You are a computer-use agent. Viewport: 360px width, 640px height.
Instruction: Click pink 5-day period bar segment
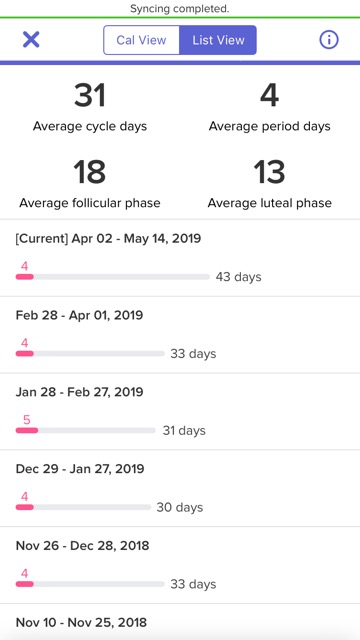point(27,430)
